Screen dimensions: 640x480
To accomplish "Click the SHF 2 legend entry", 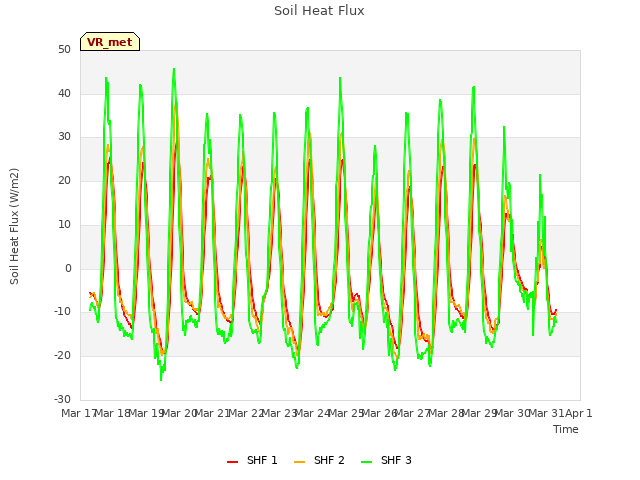I will click(x=319, y=460).
